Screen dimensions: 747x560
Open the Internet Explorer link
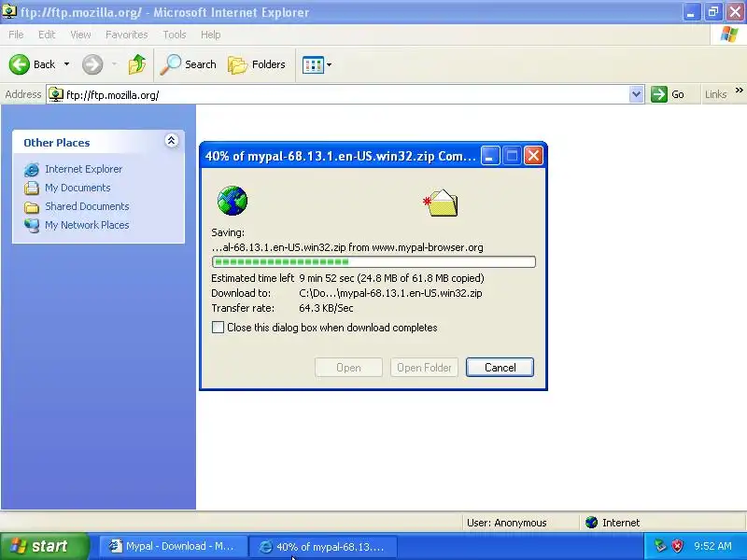[83, 169]
